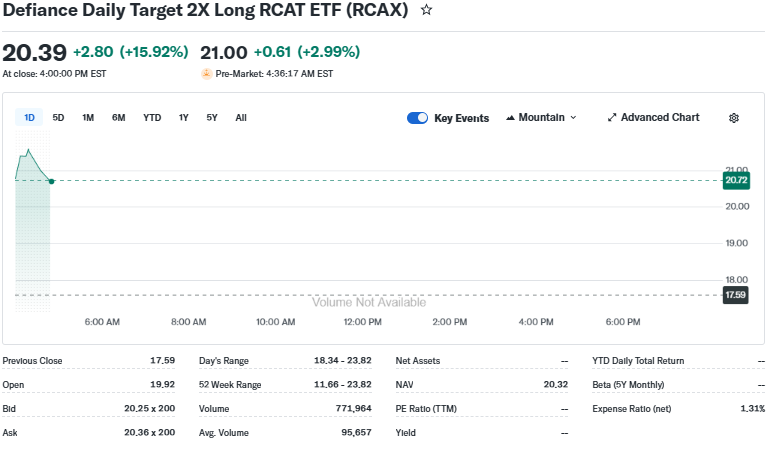
Task: Click the current price marker dot on chart
Action: 51,181
